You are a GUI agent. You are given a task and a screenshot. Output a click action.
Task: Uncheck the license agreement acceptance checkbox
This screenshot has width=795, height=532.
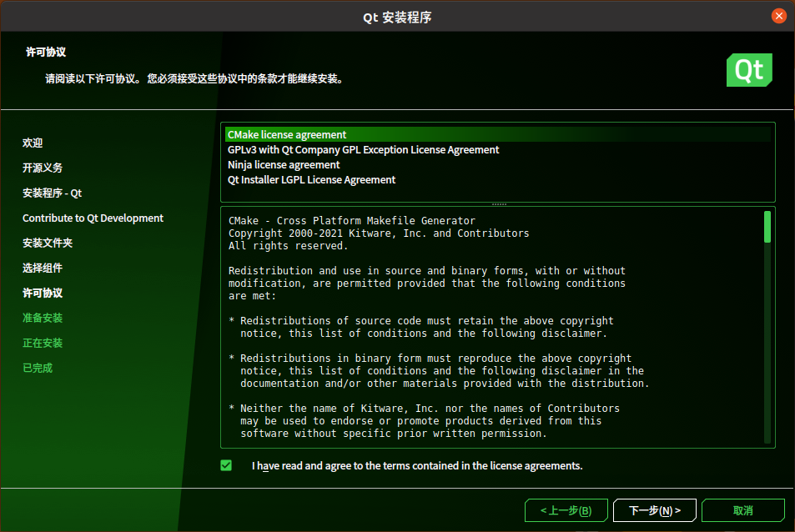tap(226, 465)
